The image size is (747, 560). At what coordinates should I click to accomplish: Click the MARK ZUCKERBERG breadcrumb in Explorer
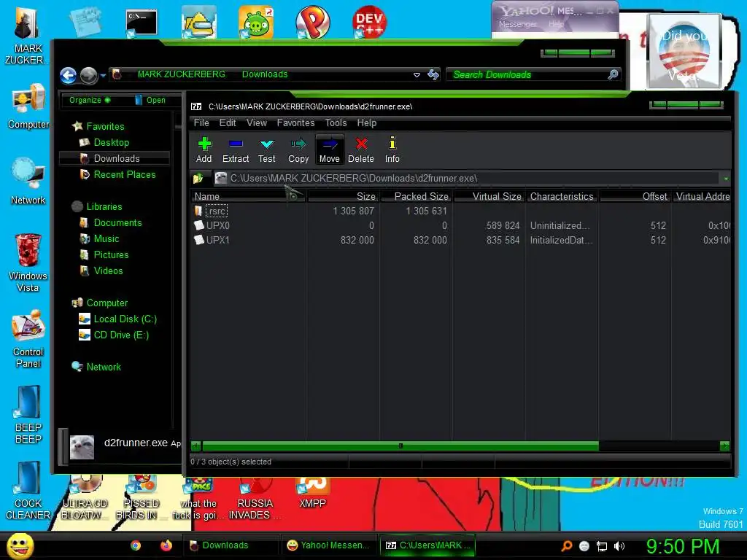181,74
